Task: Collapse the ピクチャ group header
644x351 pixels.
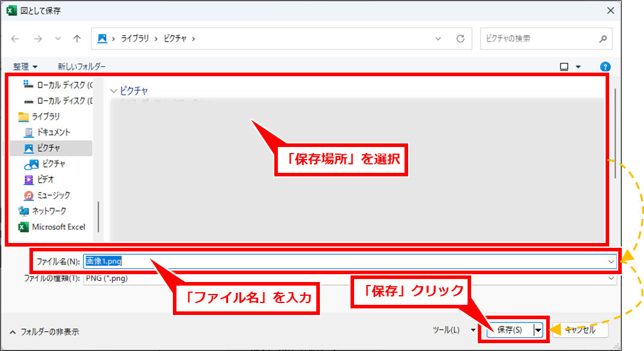Action: point(113,91)
